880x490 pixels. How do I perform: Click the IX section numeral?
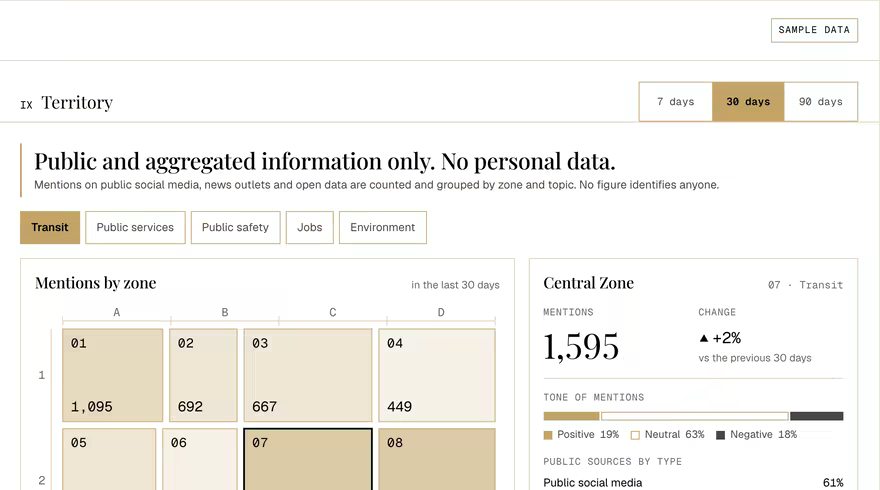pos(26,104)
